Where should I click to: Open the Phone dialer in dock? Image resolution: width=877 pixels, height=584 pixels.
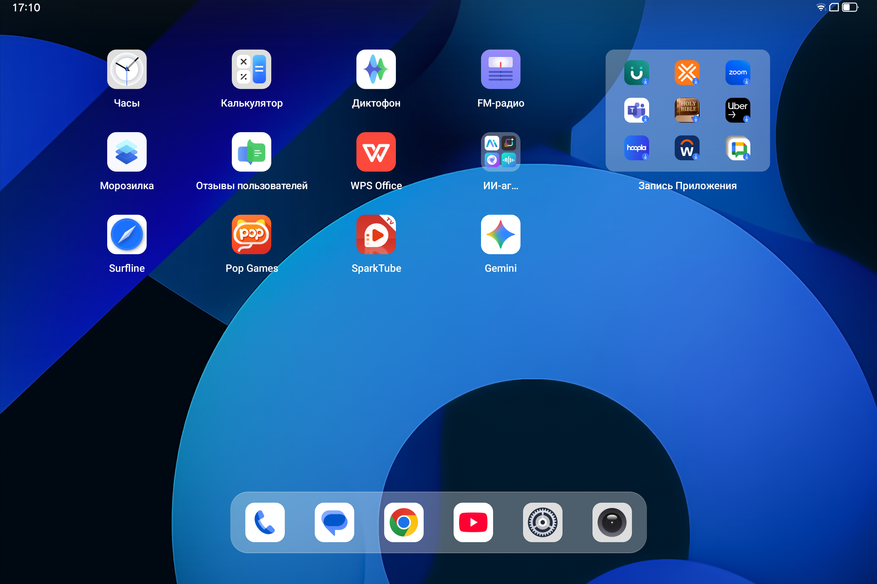click(265, 522)
